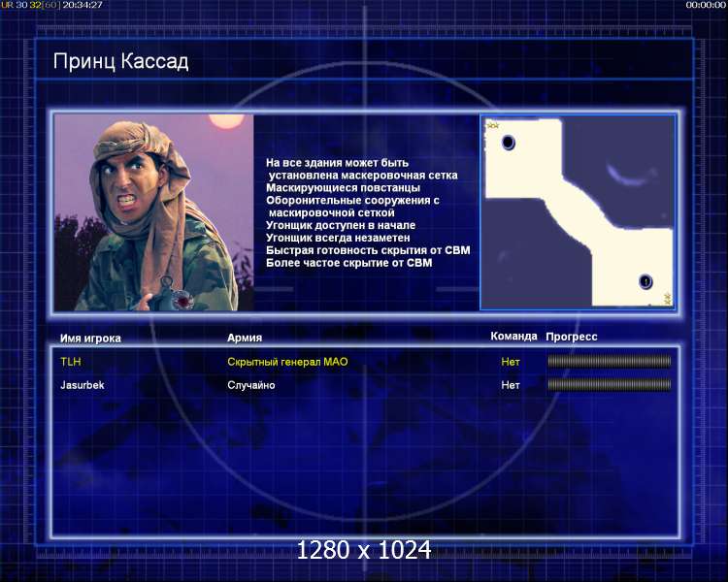Viewport: 728px width, 582px height.
Task: Click team value 'Нет' in TLH row
Action: coord(511,362)
